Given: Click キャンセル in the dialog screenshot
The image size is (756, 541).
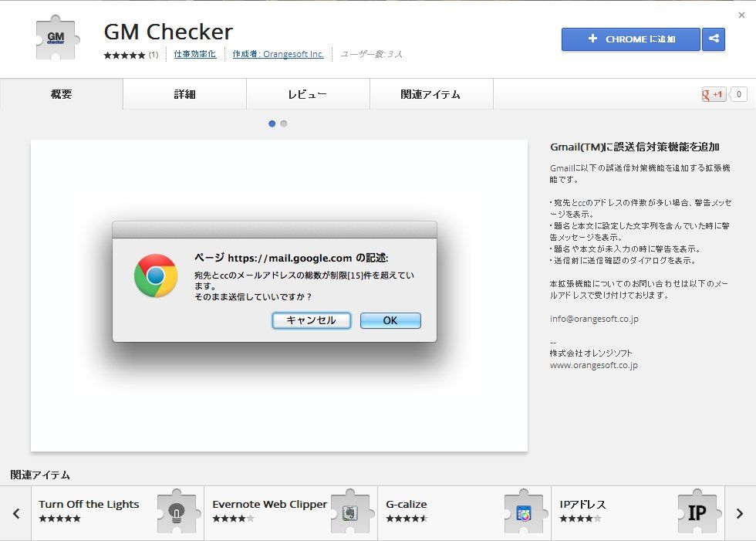Looking at the screenshot, I should coord(312,320).
